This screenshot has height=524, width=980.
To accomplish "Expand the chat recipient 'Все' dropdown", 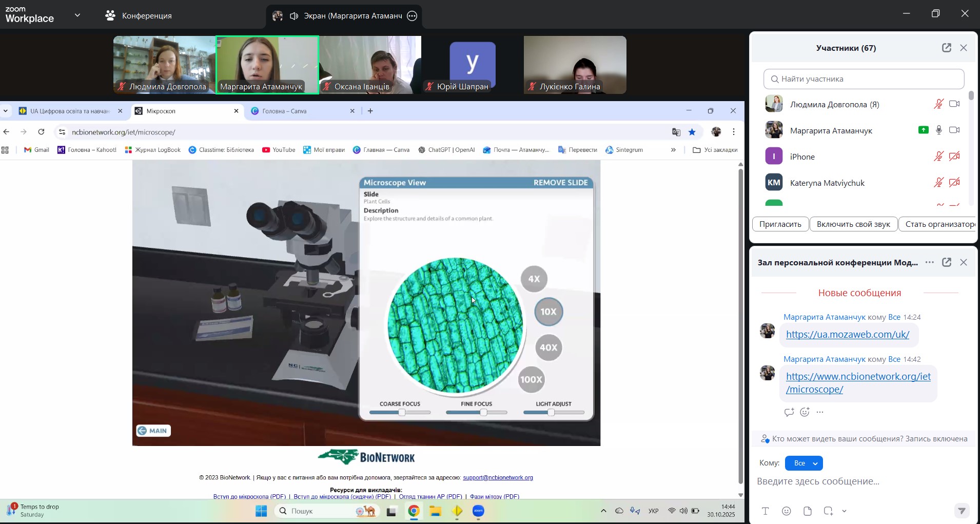I will pos(803,463).
